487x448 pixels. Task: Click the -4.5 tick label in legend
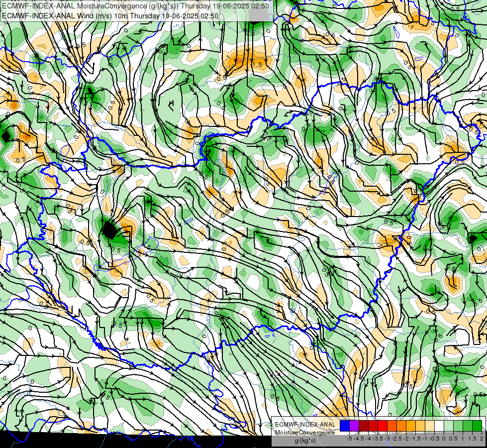[359, 439]
